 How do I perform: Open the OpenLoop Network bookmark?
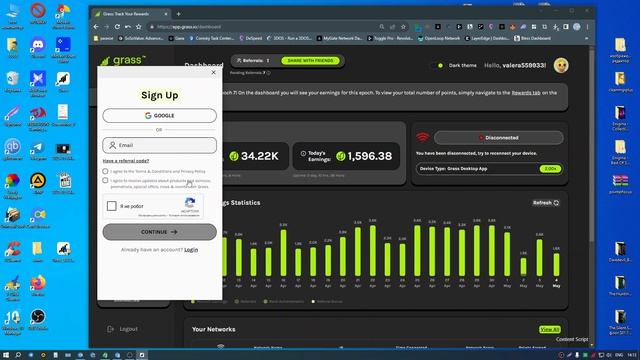click(439, 38)
